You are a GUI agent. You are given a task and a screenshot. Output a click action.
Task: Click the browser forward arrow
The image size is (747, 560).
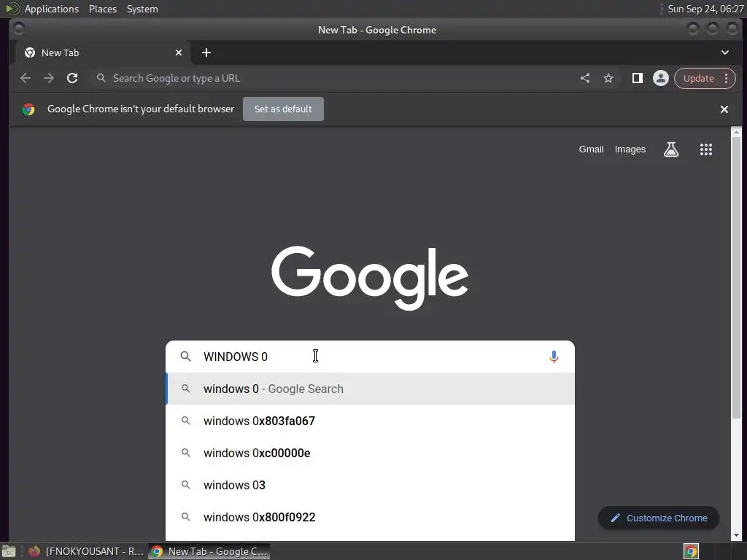pyautogui.click(x=49, y=78)
